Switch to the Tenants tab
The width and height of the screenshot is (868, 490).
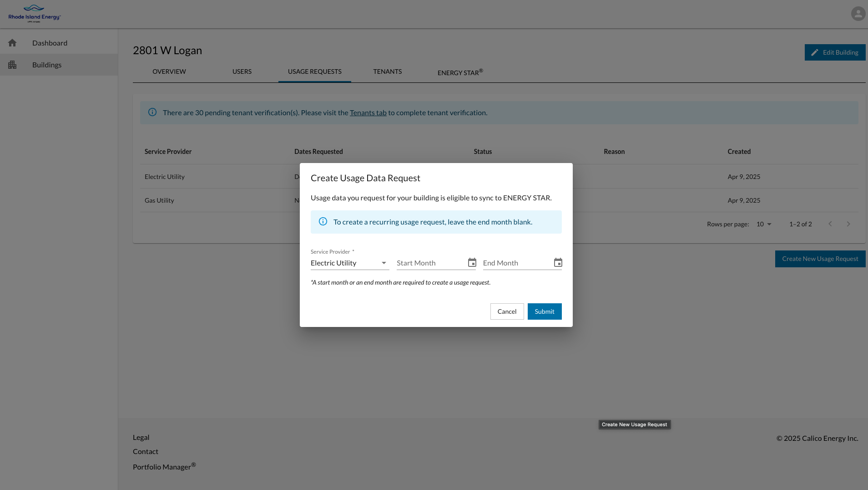(387, 71)
